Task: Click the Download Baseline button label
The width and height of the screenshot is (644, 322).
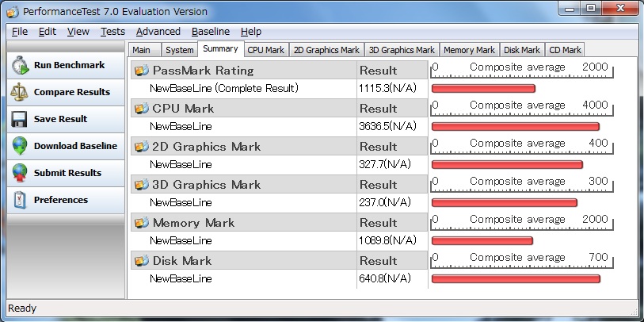Action: tap(75, 146)
